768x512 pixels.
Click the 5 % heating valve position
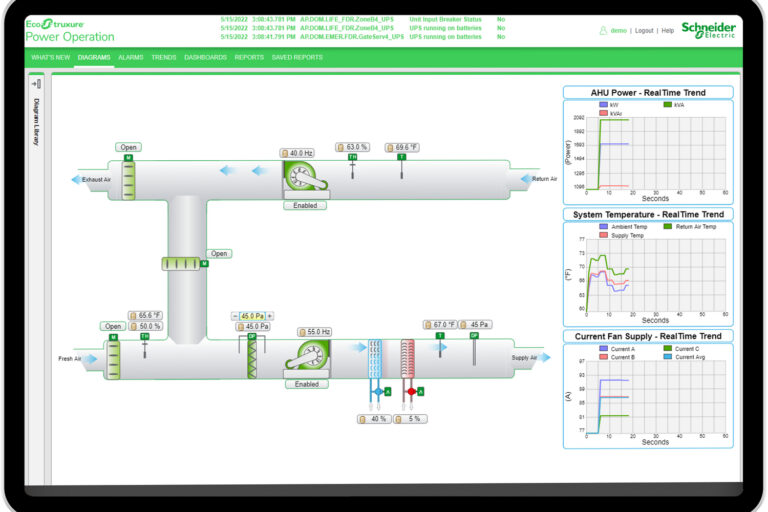point(410,419)
